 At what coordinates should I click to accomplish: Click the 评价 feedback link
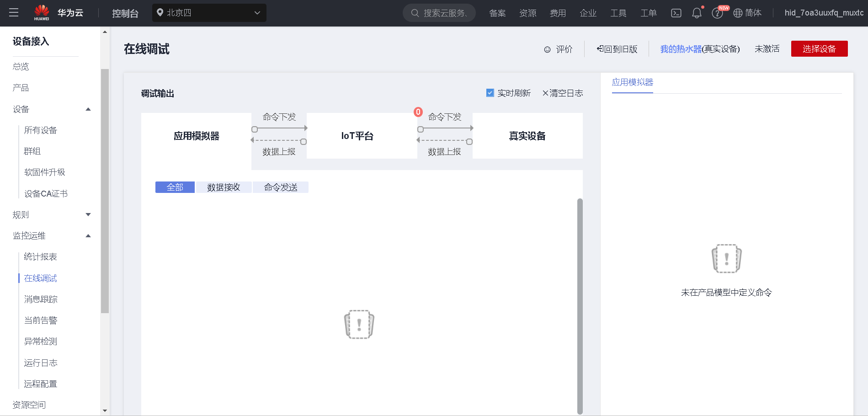tap(564, 49)
